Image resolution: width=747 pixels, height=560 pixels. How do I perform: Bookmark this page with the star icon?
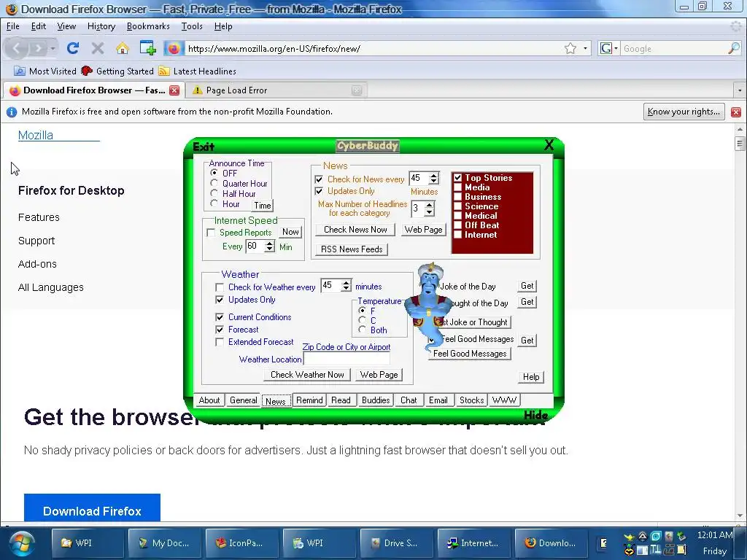tap(570, 48)
